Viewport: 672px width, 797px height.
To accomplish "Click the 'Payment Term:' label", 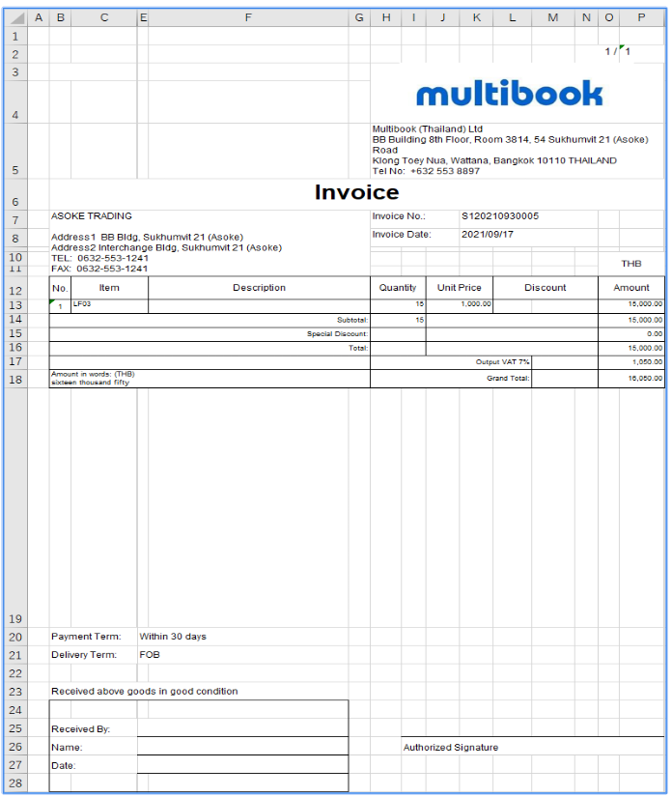I will (x=86, y=637).
